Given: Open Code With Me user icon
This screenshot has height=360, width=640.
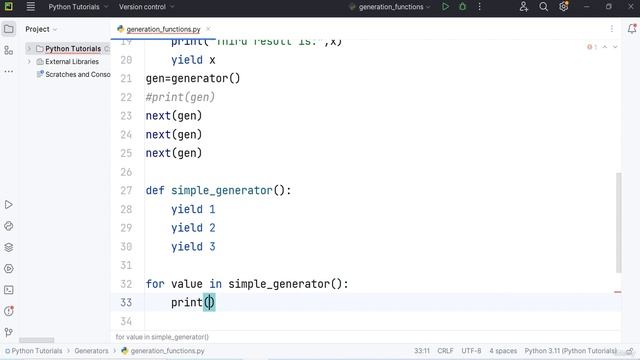Looking at the screenshot, I should click(x=523, y=7).
